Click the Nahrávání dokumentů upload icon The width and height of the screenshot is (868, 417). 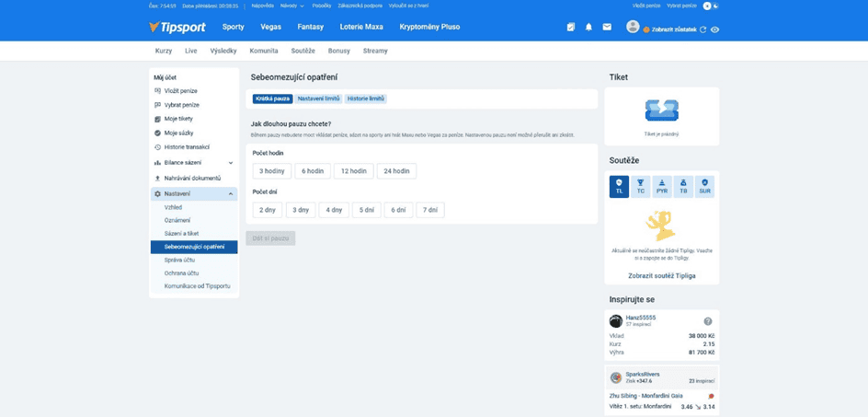pyautogui.click(x=158, y=178)
